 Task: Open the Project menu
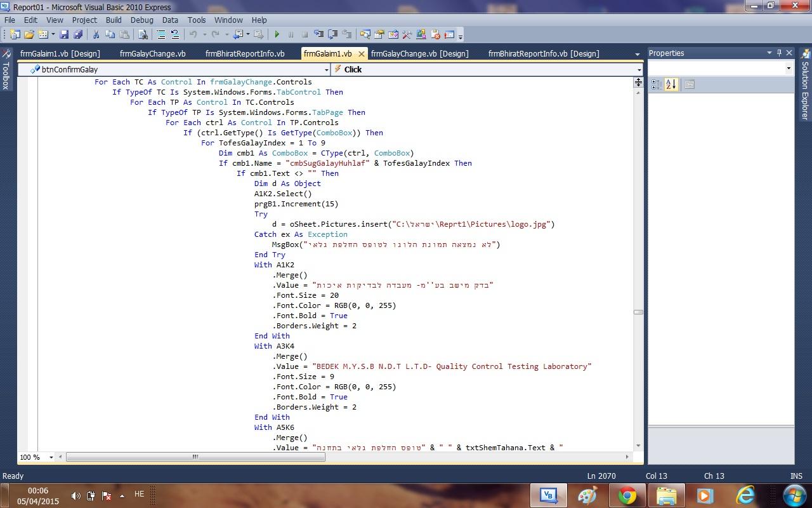[x=84, y=20]
